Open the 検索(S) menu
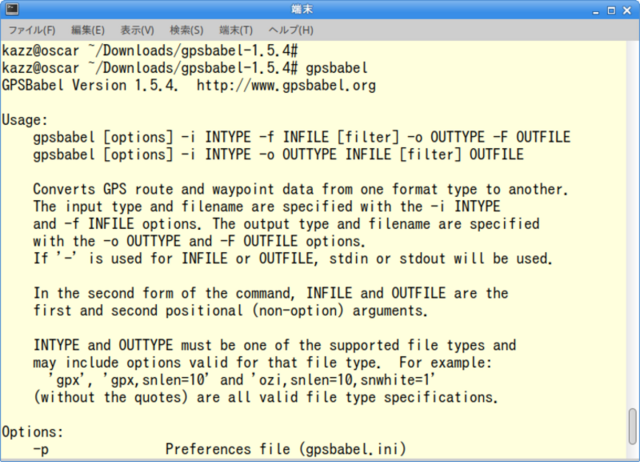This screenshot has width=640, height=462. [187, 30]
